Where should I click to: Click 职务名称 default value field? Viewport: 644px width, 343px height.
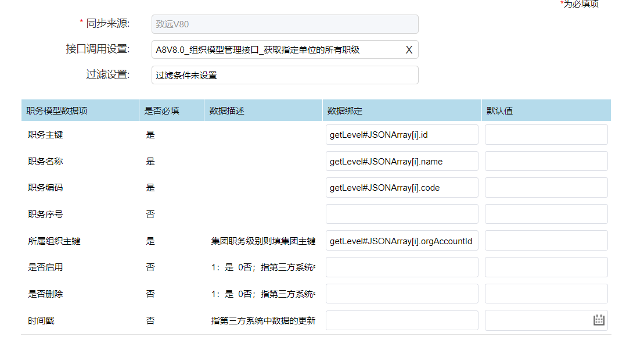(x=546, y=161)
